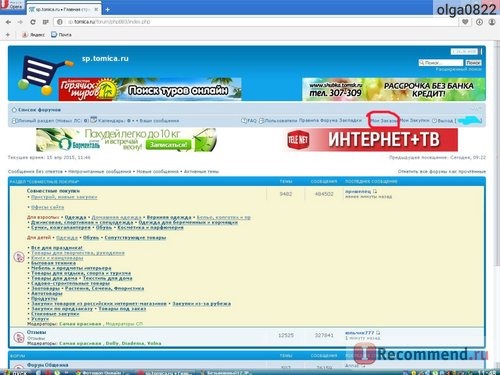The width and height of the screenshot is (500, 375).
Task: Focus the forum search field
Action: (441, 63)
